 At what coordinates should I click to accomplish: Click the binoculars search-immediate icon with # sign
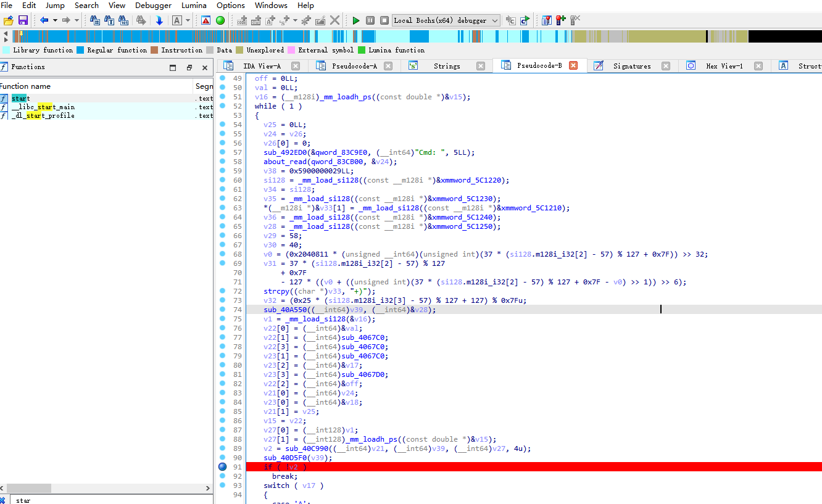pos(94,20)
